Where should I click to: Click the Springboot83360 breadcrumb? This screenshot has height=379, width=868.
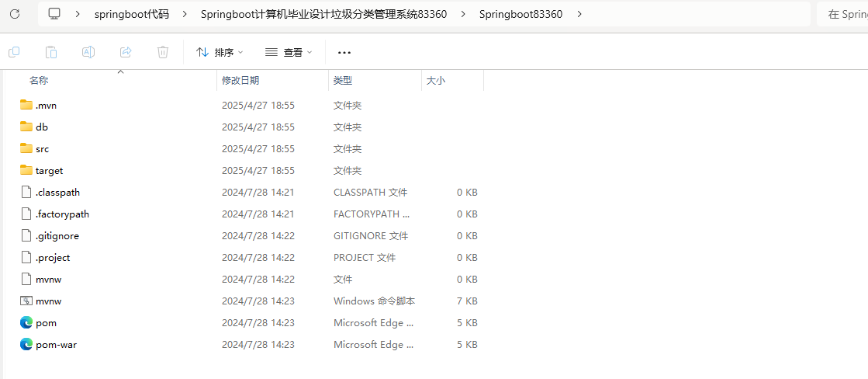pyautogui.click(x=521, y=15)
